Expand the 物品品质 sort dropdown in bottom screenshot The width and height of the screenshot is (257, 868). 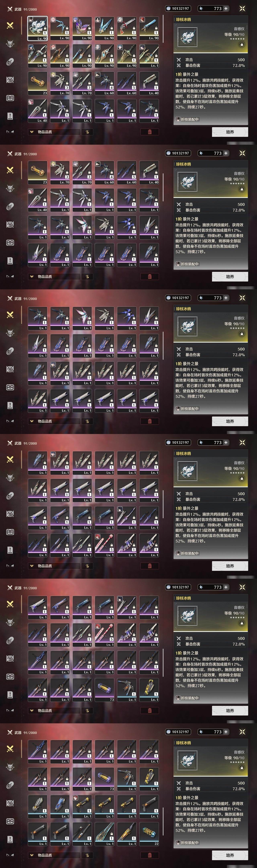(x=54, y=855)
